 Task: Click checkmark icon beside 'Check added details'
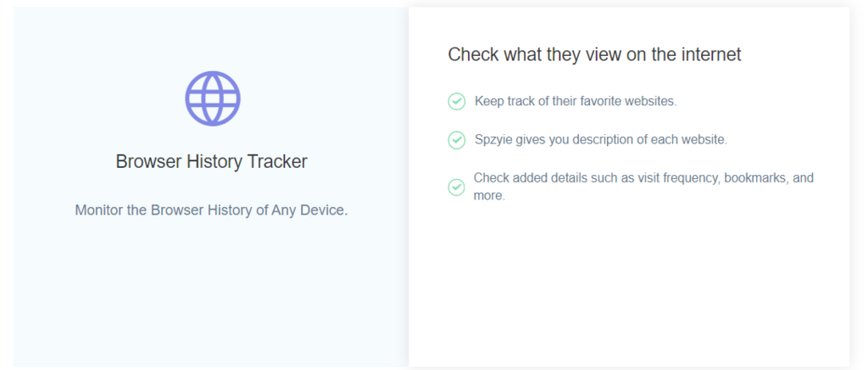(456, 188)
